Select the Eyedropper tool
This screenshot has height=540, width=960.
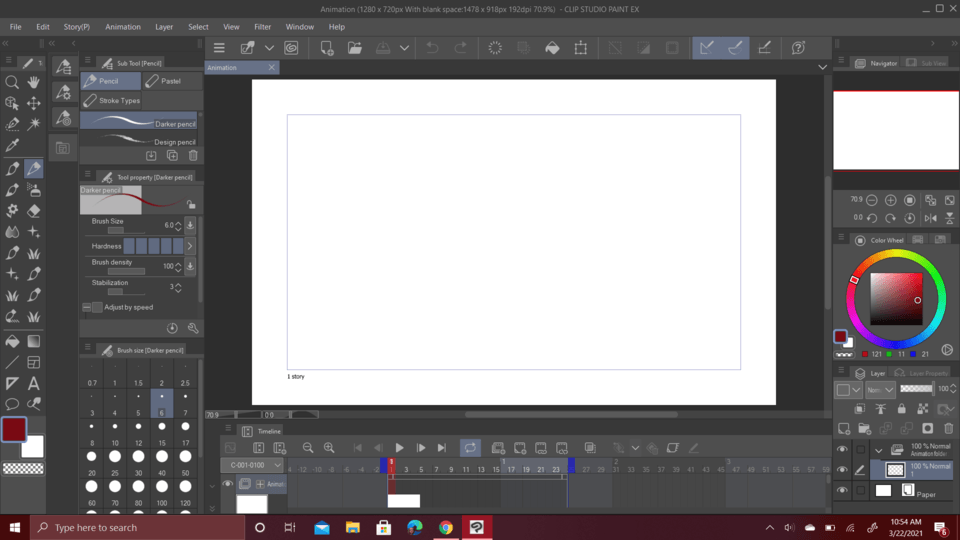[12, 147]
